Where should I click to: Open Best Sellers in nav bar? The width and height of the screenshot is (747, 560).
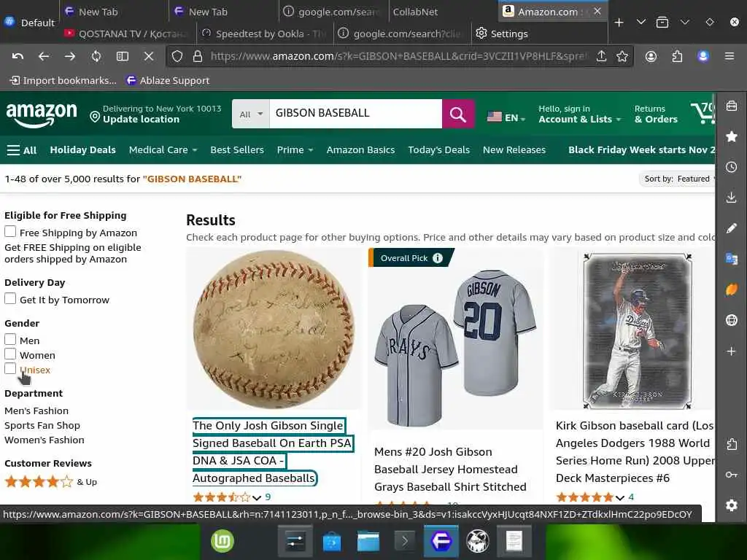(237, 150)
